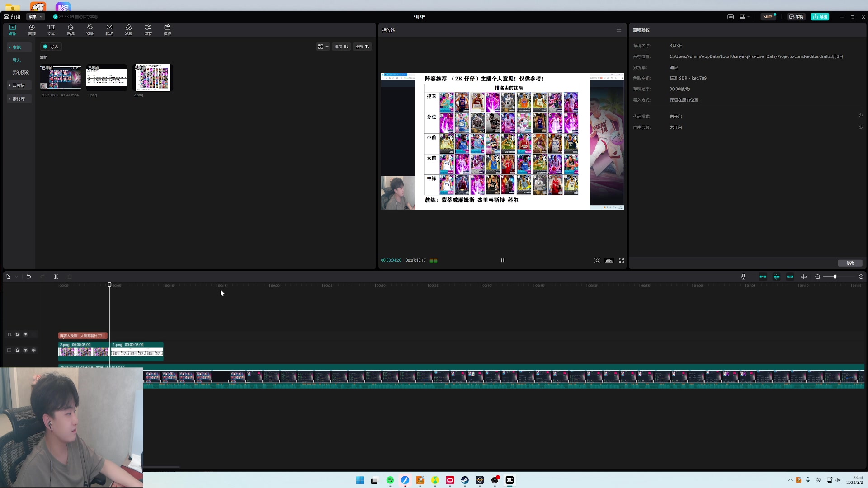Zoom out the timeline with minus icon
The image size is (868, 488).
817,277
